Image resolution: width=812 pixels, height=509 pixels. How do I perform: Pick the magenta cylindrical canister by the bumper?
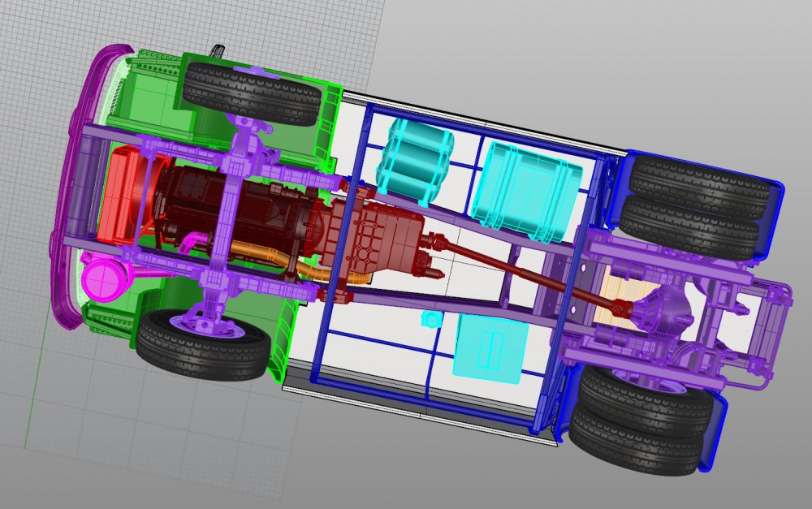[105, 279]
